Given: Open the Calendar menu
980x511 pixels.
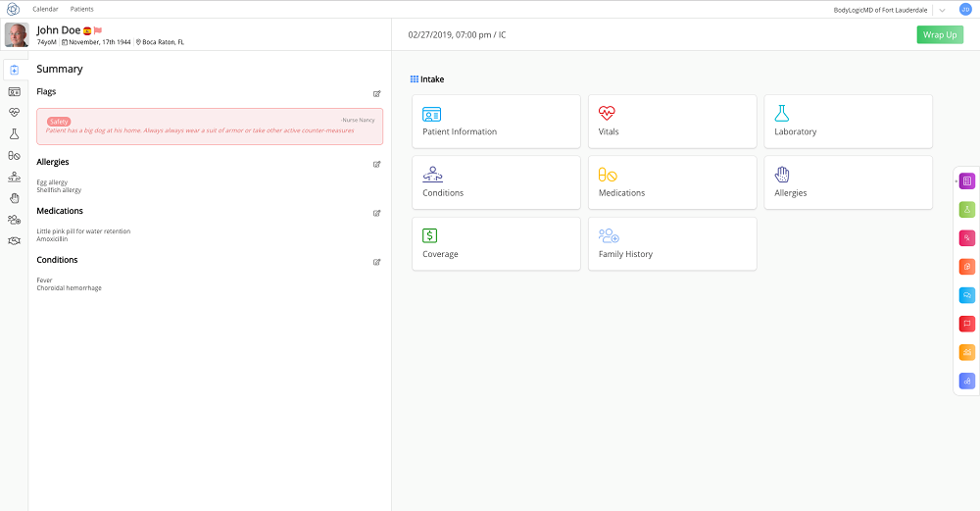Looking at the screenshot, I should pyautogui.click(x=46, y=9).
